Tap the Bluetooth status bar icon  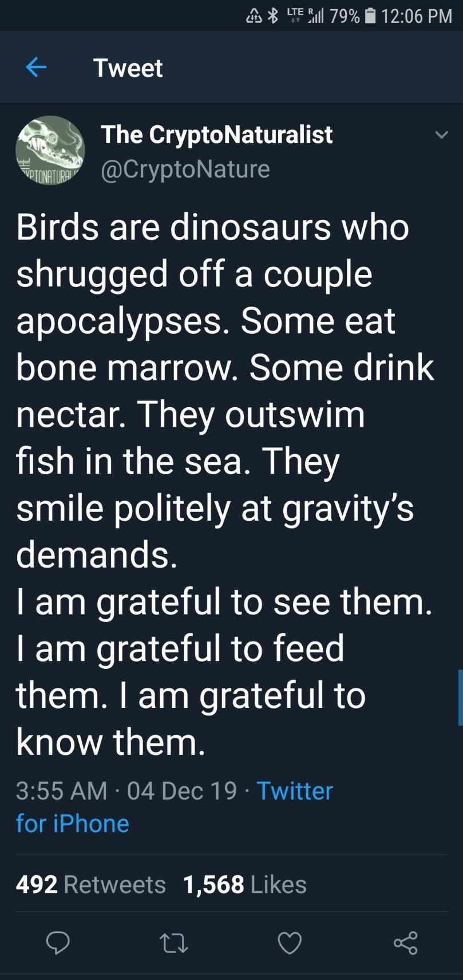[x=274, y=15]
